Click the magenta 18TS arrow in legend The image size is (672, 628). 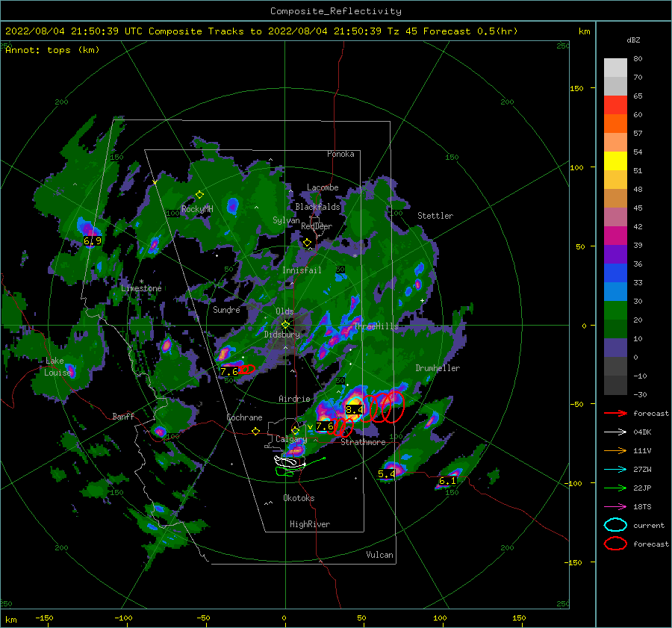[615, 507]
